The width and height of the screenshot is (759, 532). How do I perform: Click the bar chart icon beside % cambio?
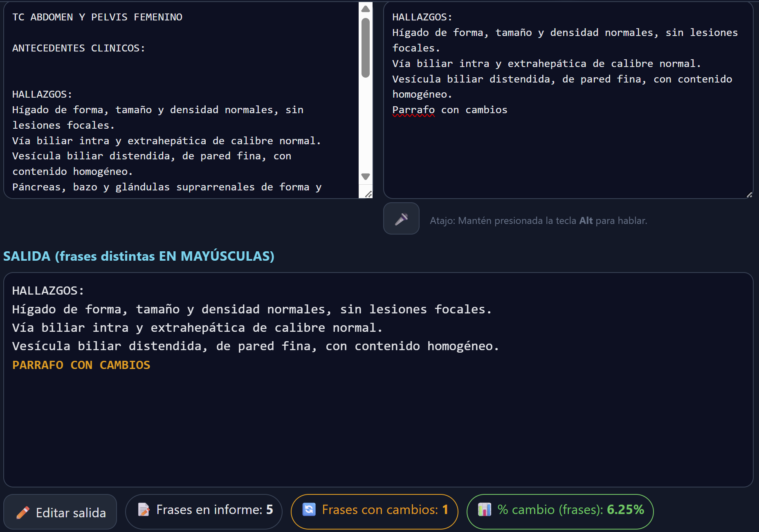[484, 510]
